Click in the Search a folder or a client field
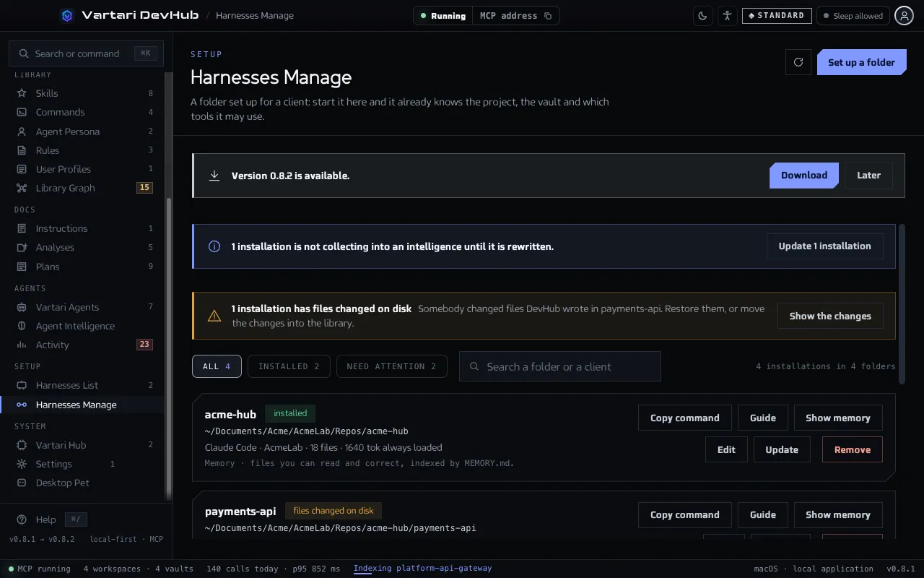Viewport: 924px width, 578px height. (x=560, y=366)
